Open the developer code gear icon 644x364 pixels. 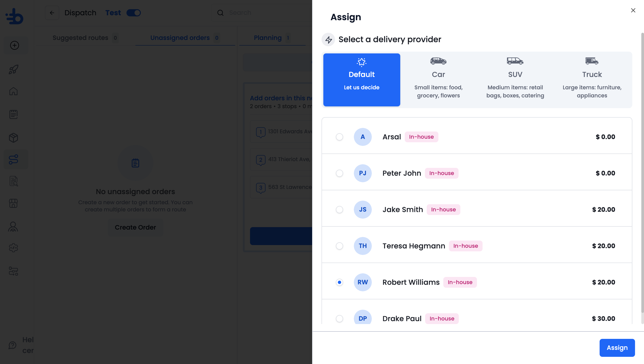tap(13, 248)
